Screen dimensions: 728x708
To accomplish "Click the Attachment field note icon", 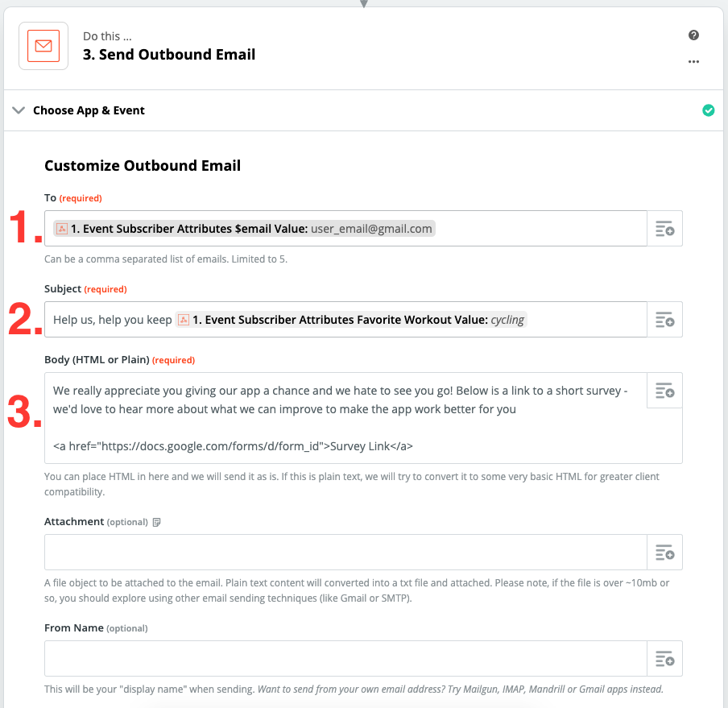I will point(156,522).
